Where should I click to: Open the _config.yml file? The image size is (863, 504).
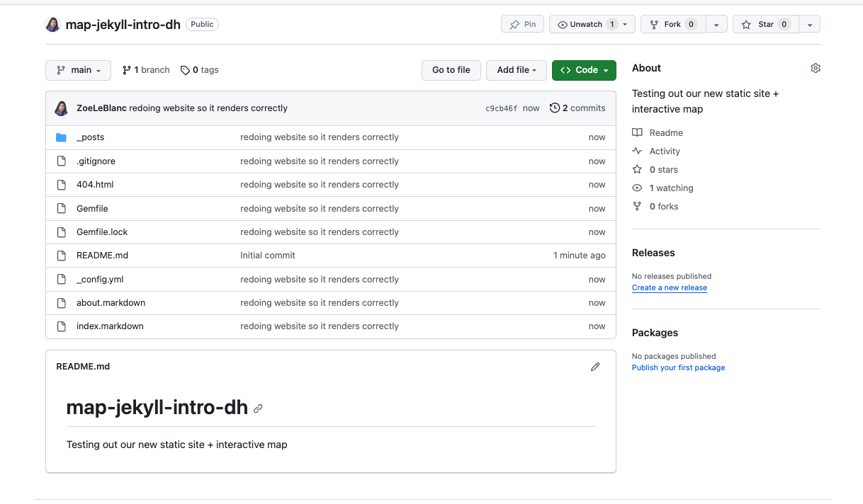tap(100, 280)
